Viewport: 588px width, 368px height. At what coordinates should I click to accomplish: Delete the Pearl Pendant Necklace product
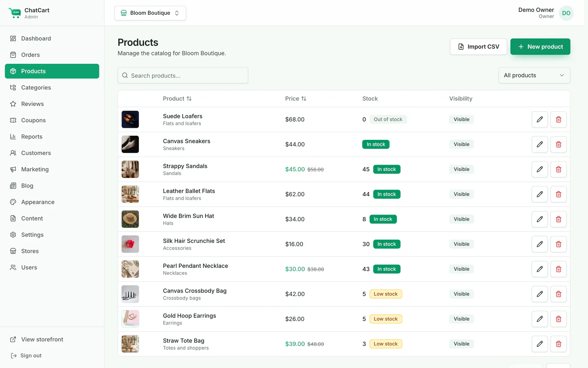[x=558, y=269]
